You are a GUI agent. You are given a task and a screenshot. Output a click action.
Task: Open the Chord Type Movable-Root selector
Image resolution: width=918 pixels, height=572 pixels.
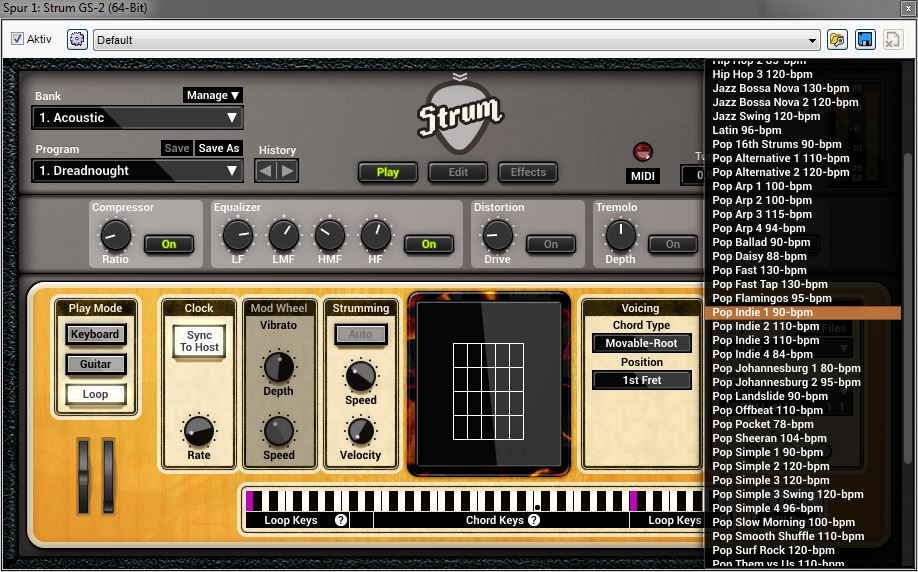(x=642, y=343)
